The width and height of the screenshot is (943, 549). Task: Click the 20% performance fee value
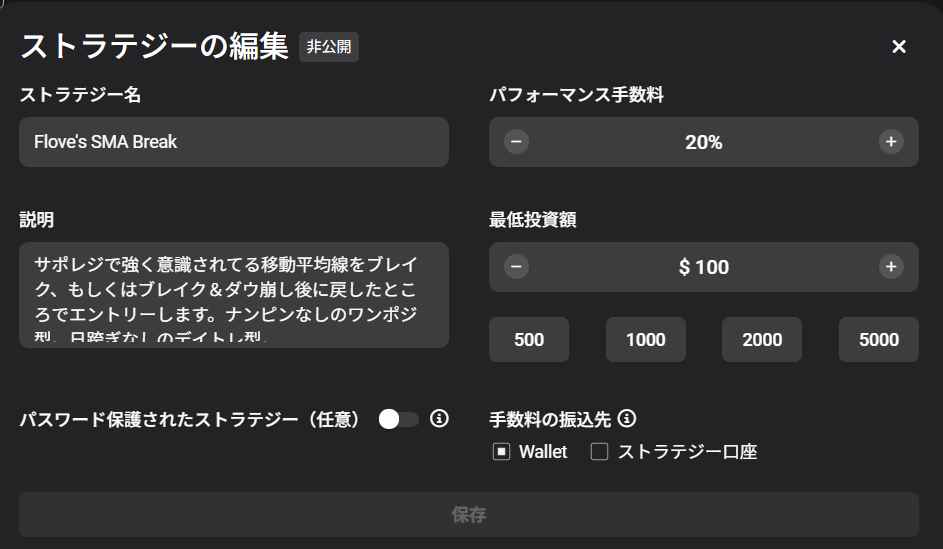coord(704,142)
